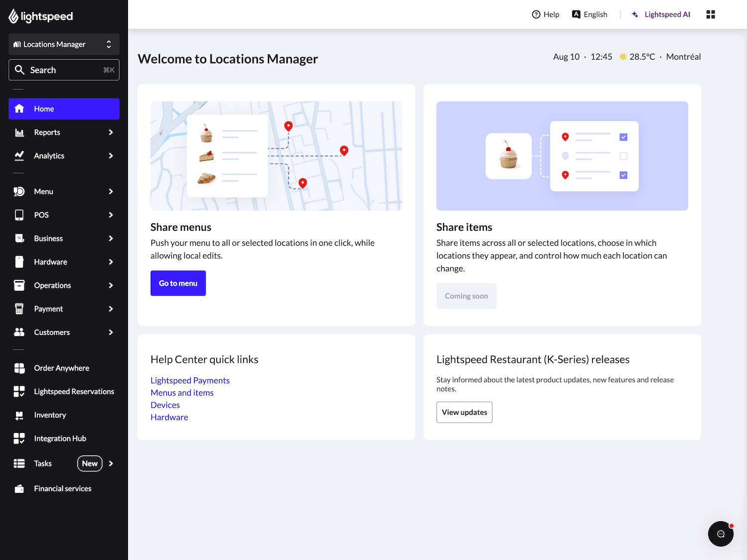The image size is (747, 560).
Task: Click the Welcome to Locations Manager heading
Action: click(228, 59)
